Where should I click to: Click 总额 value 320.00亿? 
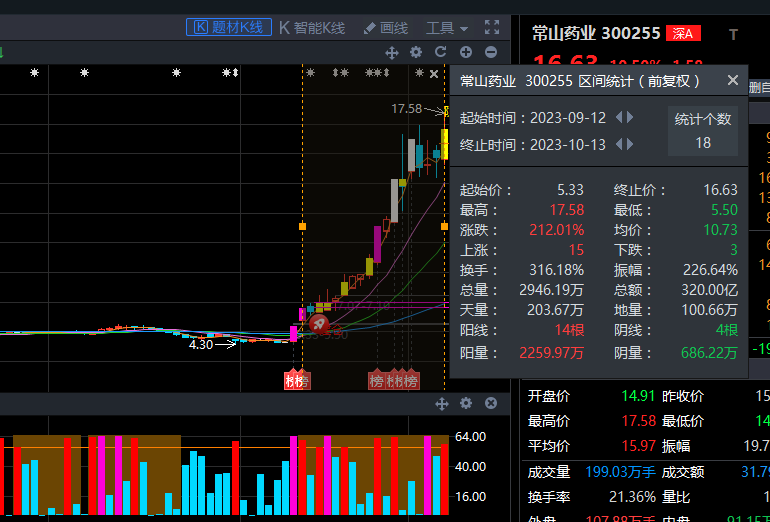(x=710, y=290)
